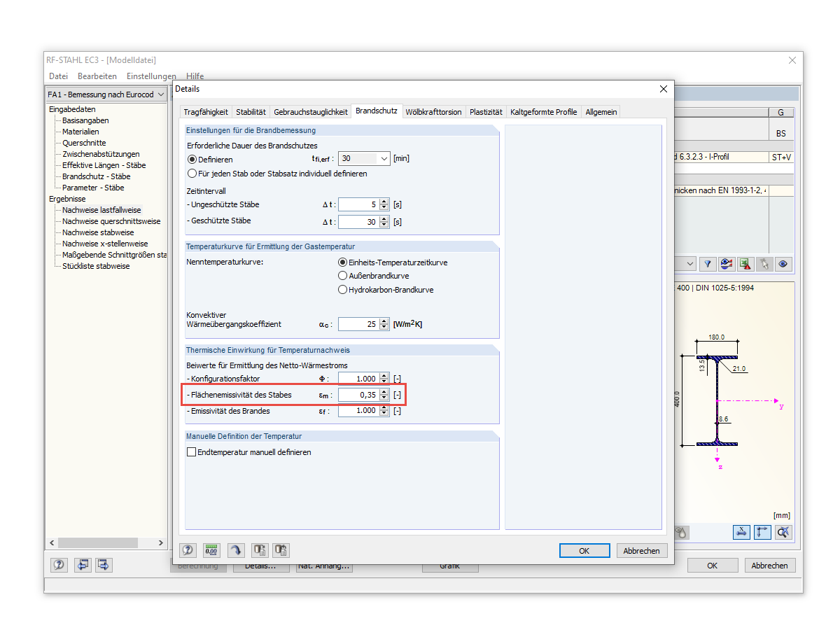
Task: Click navigator horizontal scrollbar left arrow
Action: coord(52,542)
